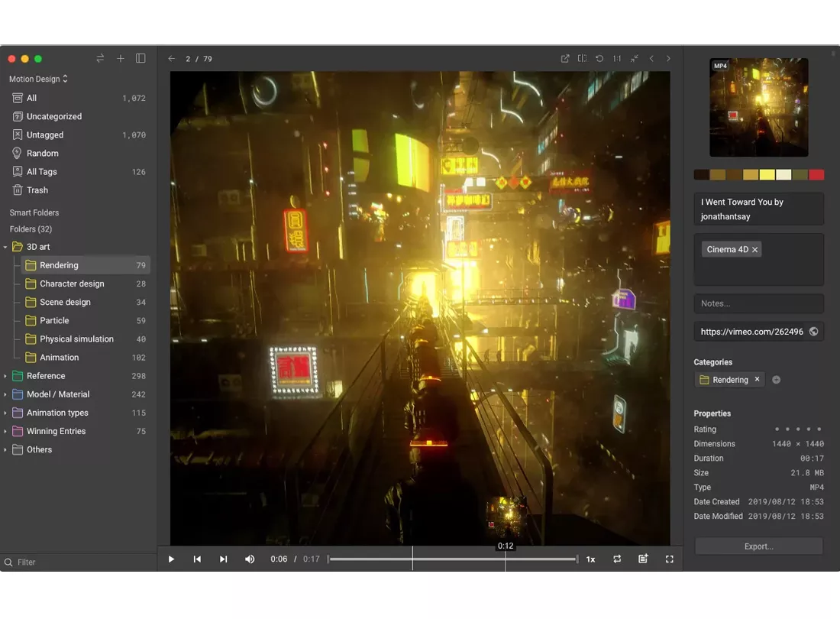Open the Trash
This screenshot has height=619, width=840.
click(78, 190)
